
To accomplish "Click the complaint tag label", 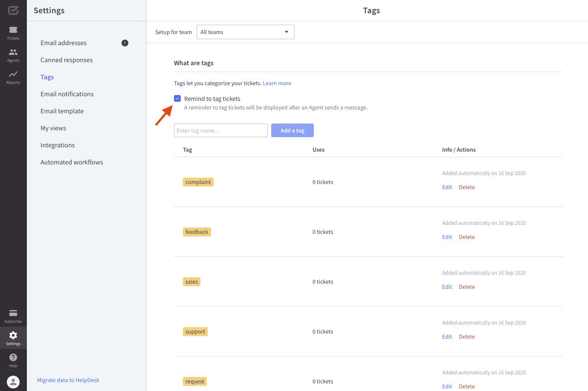I will tap(198, 182).
